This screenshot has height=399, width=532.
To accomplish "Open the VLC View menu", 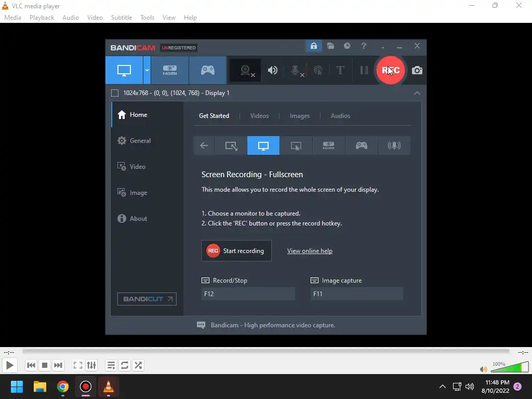I will [169, 17].
